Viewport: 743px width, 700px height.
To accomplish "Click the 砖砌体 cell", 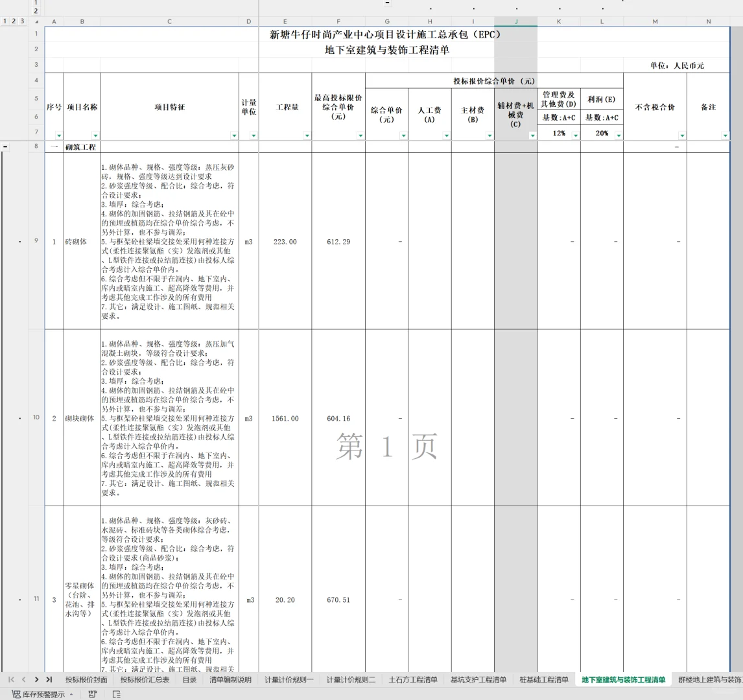I will (82, 242).
